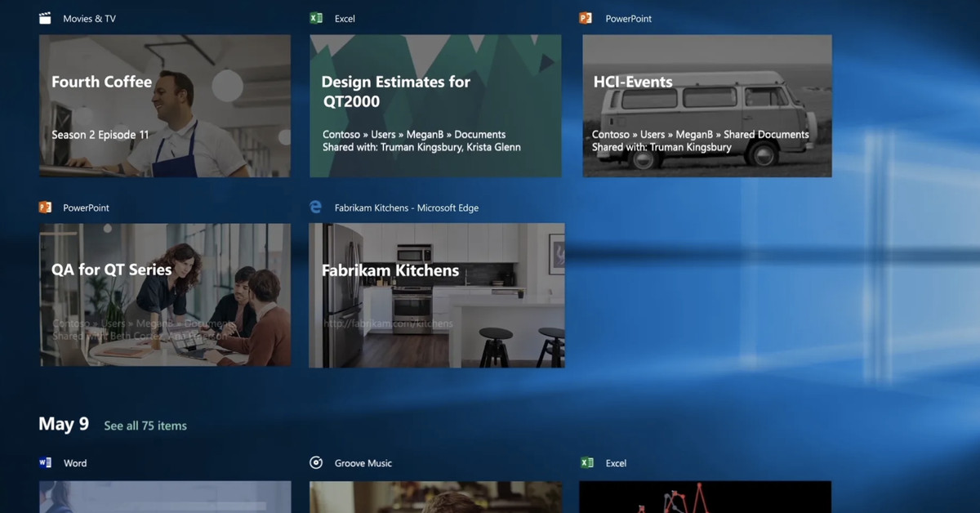Click Shared with: Truman Kingsbury, Krista Glenn
This screenshot has height=513, width=980.
(421, 148)
